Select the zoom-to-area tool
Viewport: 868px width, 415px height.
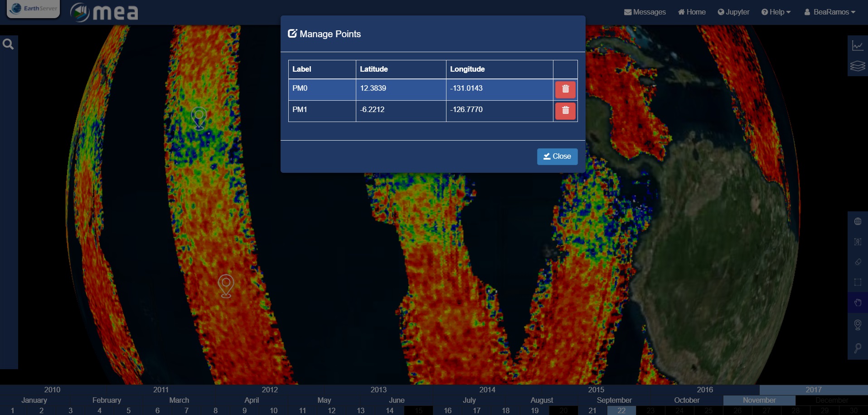click(858, 242)
